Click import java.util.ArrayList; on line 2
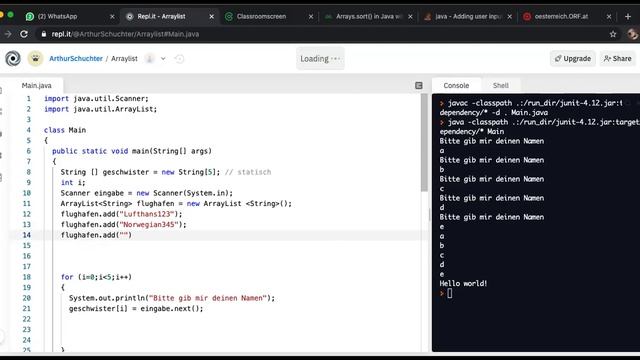 coord(100,109)
